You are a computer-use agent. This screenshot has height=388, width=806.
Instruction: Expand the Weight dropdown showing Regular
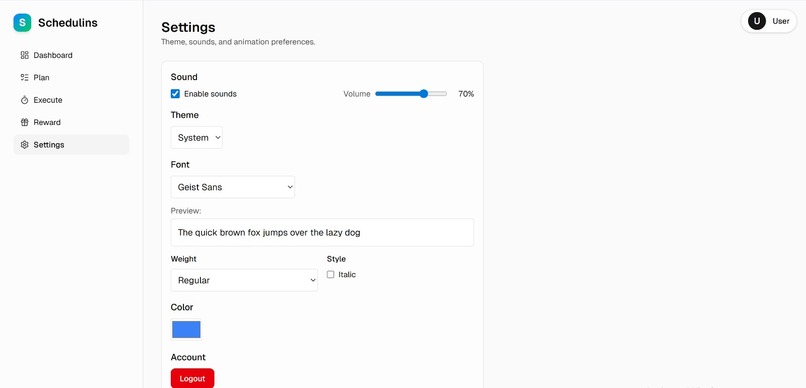click(244, 280)
